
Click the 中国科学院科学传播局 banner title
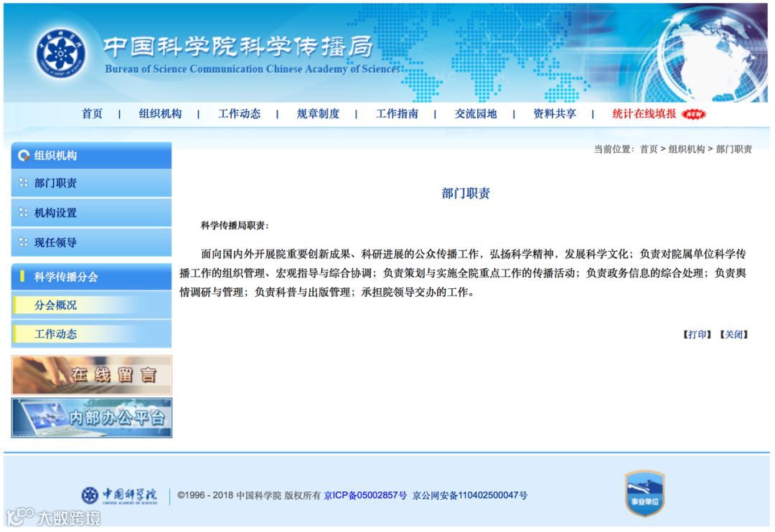(238, 47)
